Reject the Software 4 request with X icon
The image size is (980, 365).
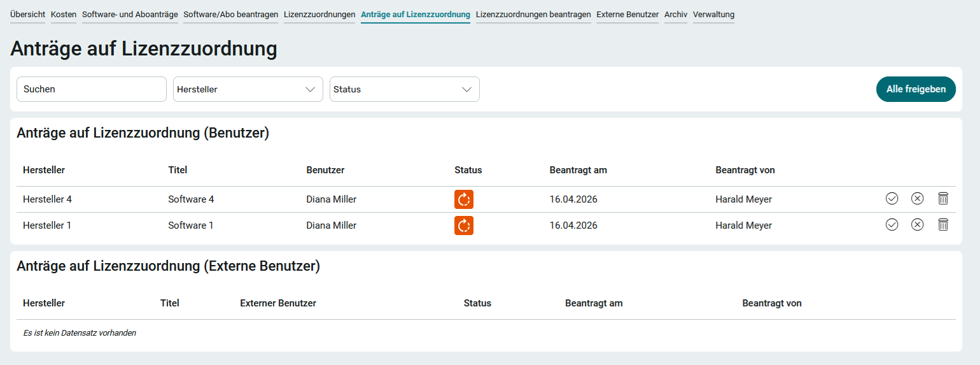(x=917, y=199)
